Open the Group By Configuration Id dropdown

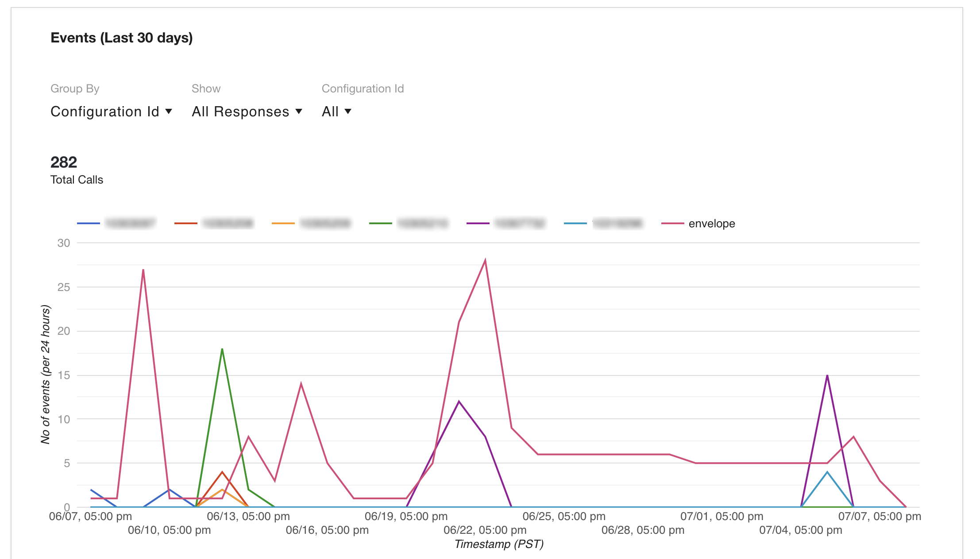tap(111, 111)
